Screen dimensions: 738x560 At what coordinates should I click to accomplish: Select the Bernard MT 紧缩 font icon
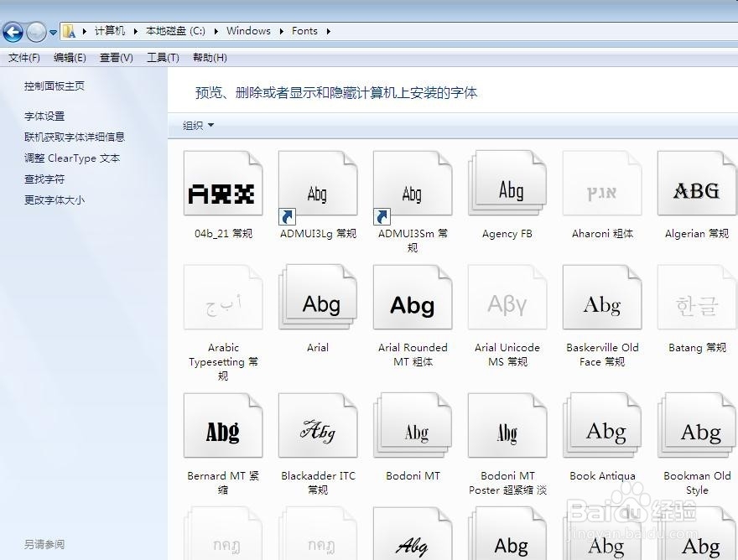223,425
